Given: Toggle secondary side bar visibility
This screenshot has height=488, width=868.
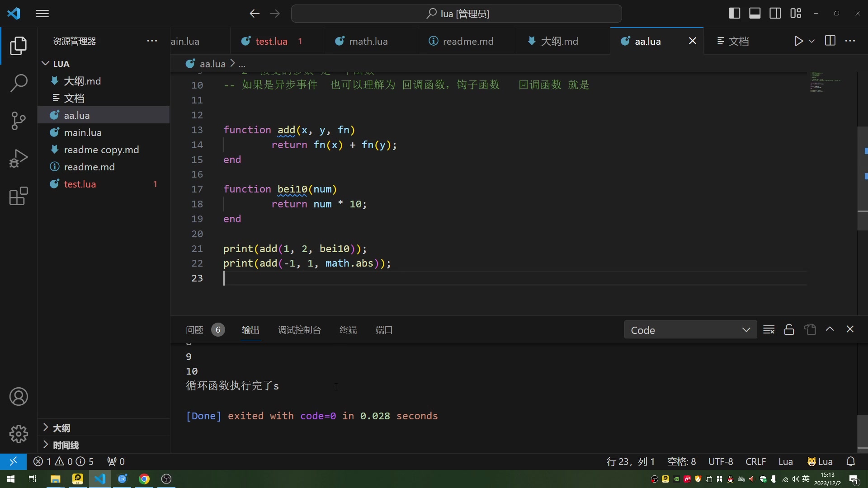Looking at the screenshot, I should click(x=775, y=14).
